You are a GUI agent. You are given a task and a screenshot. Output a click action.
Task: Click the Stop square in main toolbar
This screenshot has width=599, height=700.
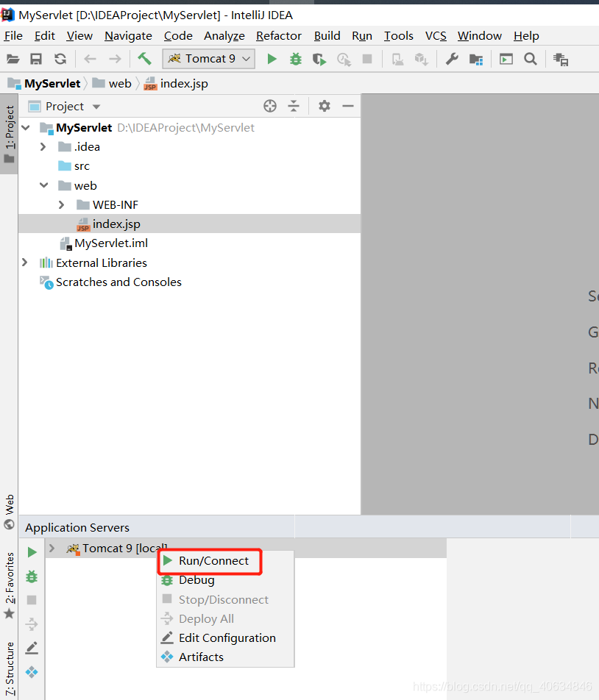(367, 59)
